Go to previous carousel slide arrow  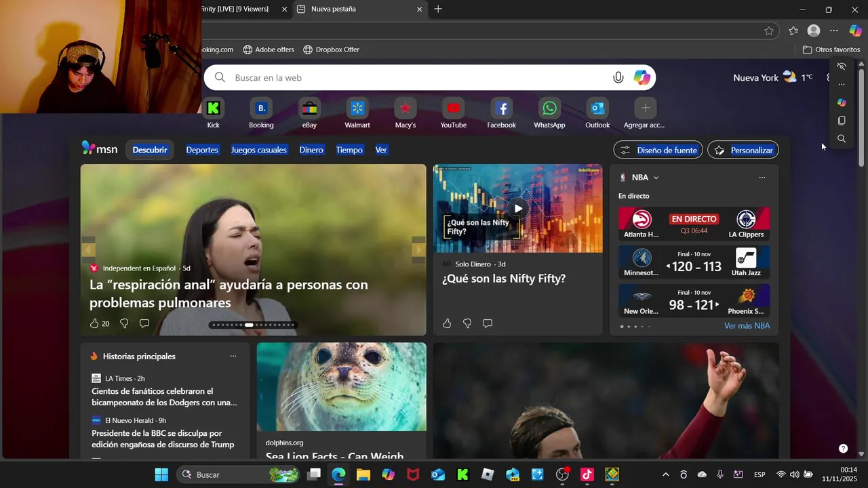click(88, 249)
